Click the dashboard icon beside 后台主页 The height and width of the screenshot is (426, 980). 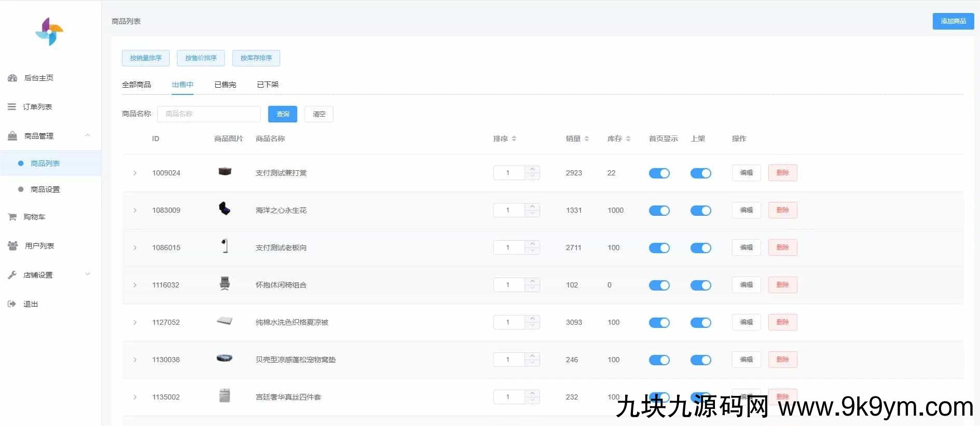[12, 78]
